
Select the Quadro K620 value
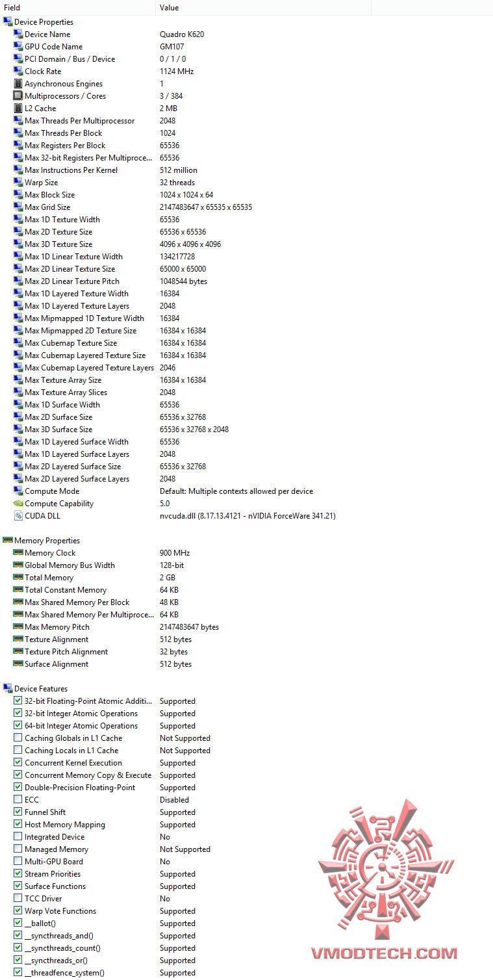point(182,34)
